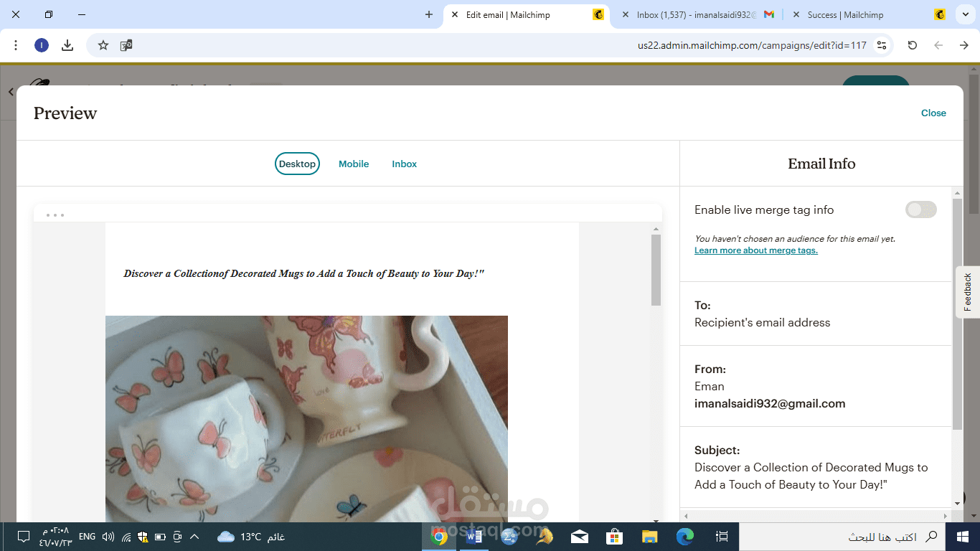980x551 pixels.
Task: Click the 'Eman' sender name
Action: [710, 386]
